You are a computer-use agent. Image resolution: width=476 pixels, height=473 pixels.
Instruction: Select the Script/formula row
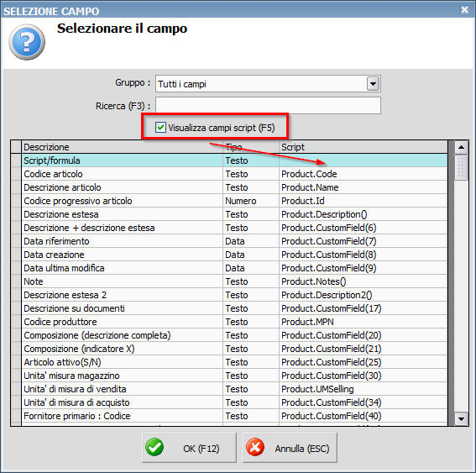234,160
